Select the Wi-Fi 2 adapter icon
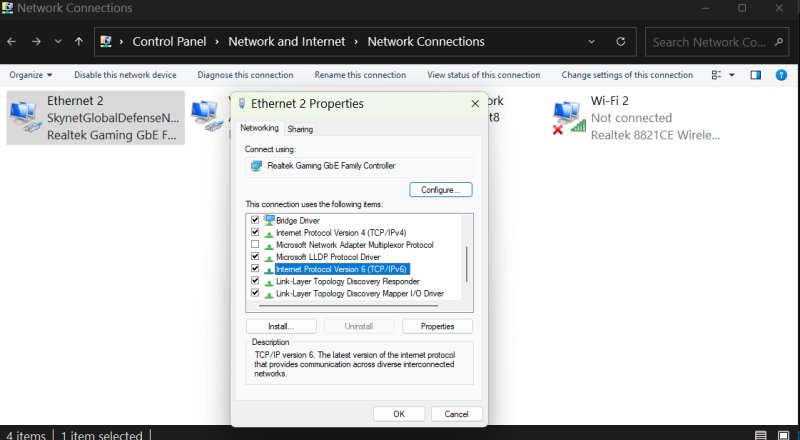Image resolution: width=800 pixels, height=440 pixels. (x=570, y=117)
